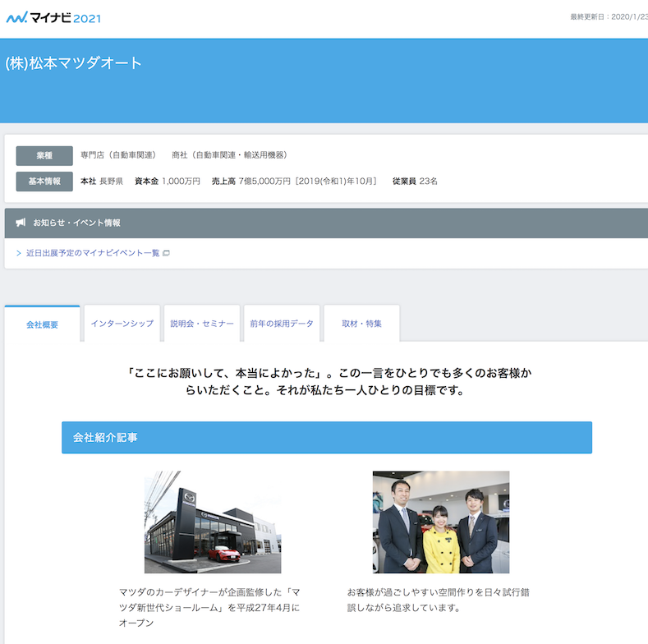Go to the 前年の採用データ tab

282,324
